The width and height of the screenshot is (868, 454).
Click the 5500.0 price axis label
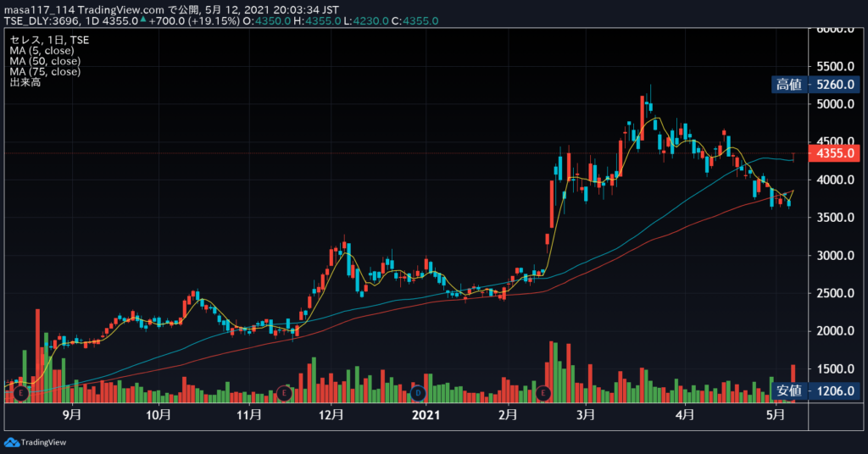click(835, 66)
